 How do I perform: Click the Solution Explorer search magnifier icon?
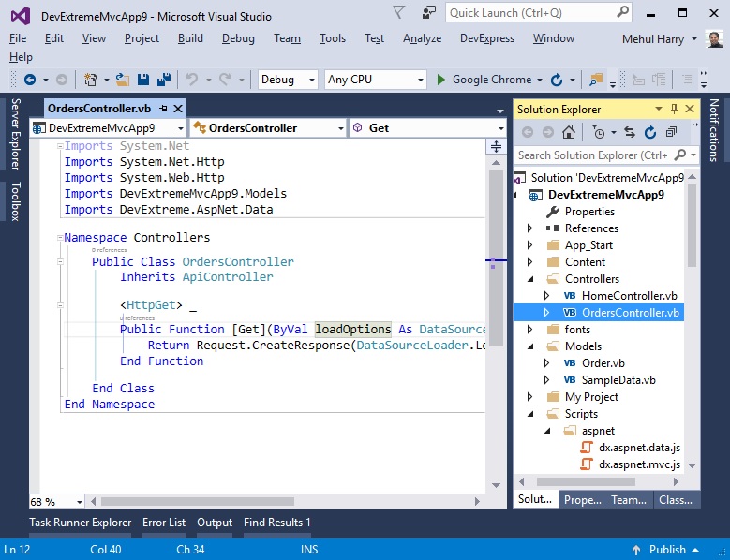click(x=679, y=155)
